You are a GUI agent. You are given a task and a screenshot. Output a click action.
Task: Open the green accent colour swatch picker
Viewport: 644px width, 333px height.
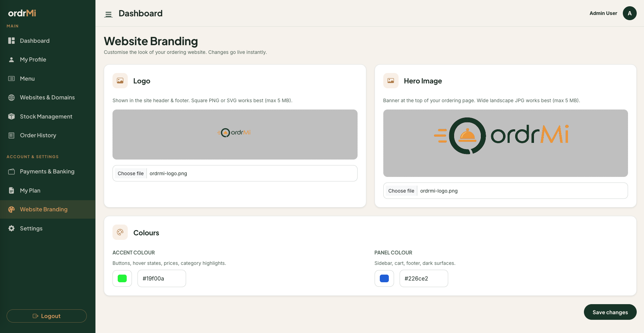point(122,278)
